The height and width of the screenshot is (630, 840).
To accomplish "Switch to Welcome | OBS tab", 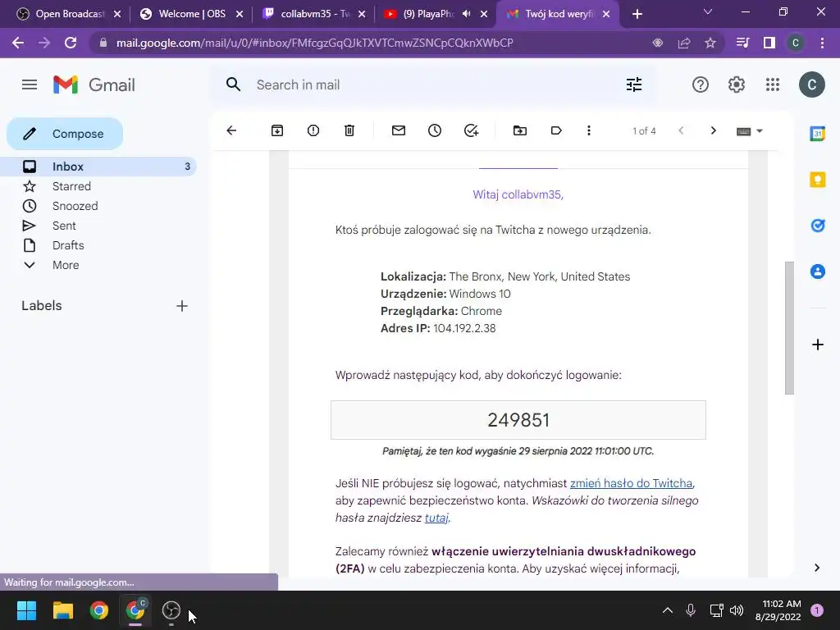I will tap(192, 14).
